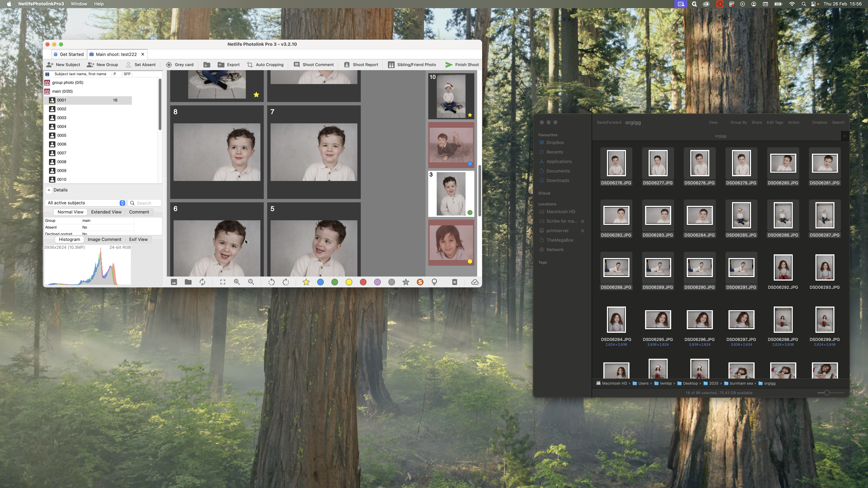Open Grey card tool

point(180,65)
